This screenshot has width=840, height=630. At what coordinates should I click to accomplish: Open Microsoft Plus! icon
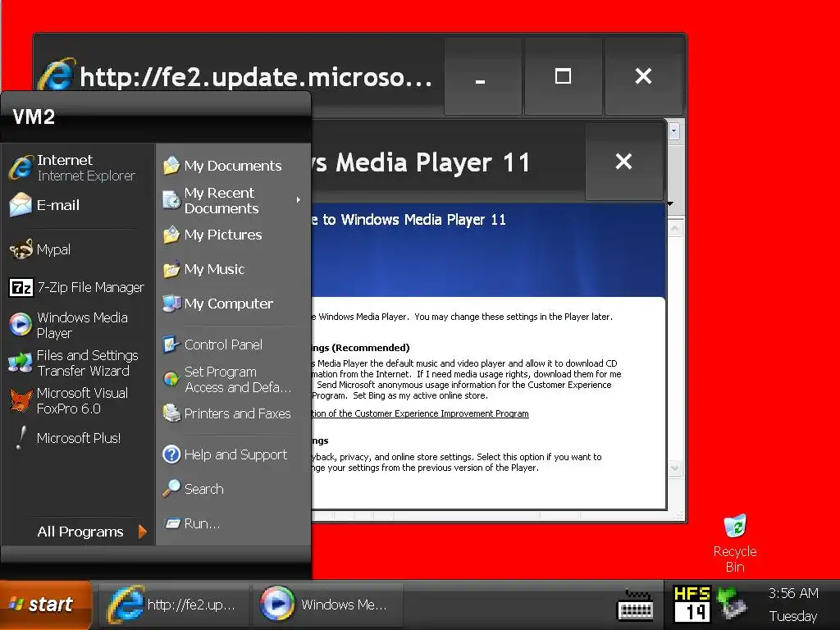tap(21, 438)
